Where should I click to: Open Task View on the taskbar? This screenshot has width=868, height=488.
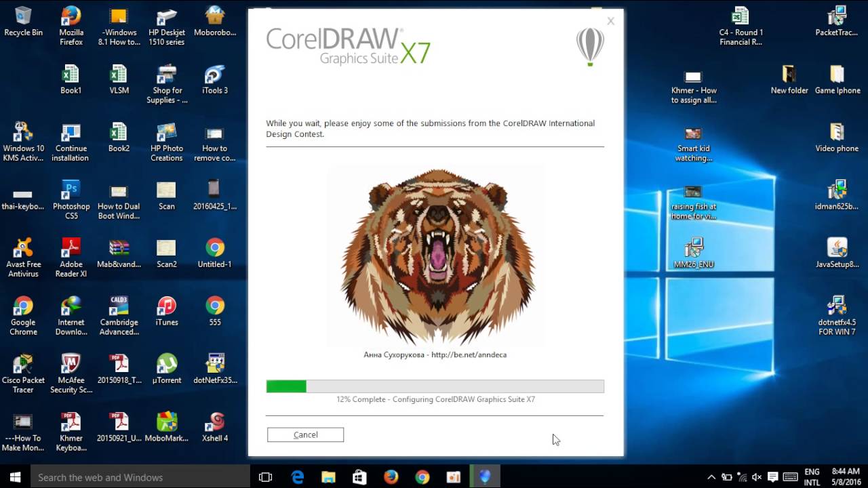coord(266,477)
